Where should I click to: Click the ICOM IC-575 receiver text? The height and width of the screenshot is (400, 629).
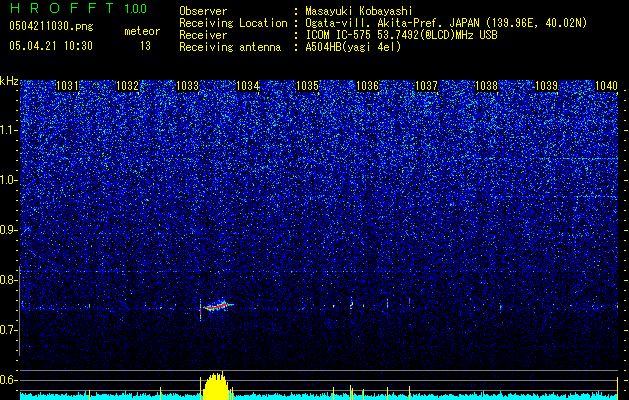(402, 35)
